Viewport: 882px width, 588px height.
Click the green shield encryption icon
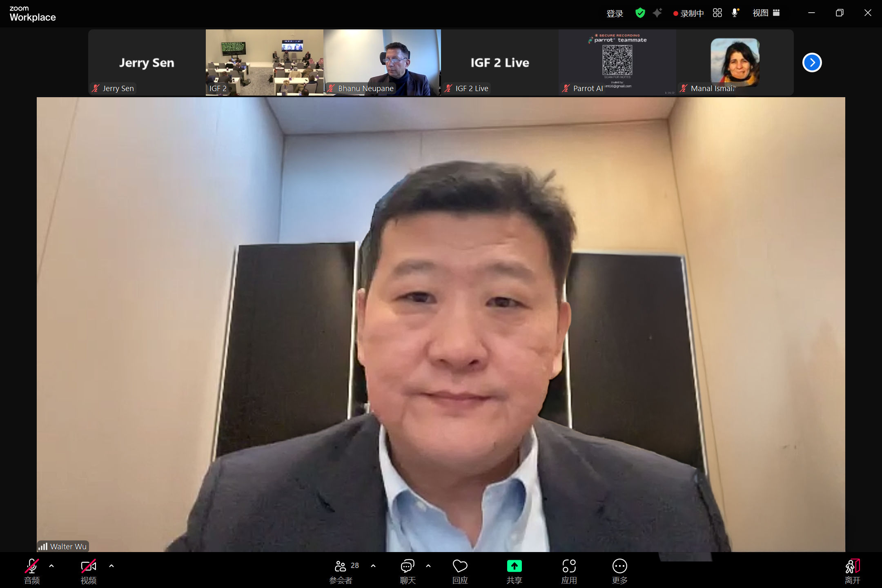(640, 13)
